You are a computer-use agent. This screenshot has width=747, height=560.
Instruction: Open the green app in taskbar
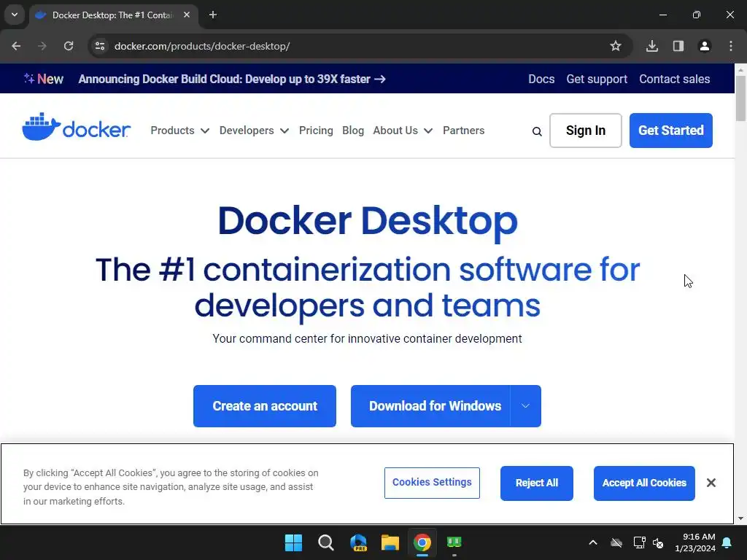(454, 542)
